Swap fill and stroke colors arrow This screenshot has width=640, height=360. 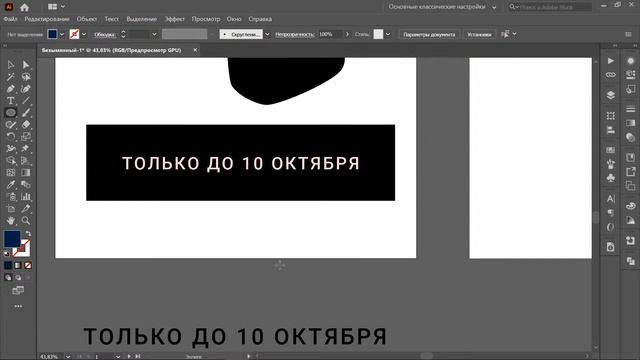point(28,234)
